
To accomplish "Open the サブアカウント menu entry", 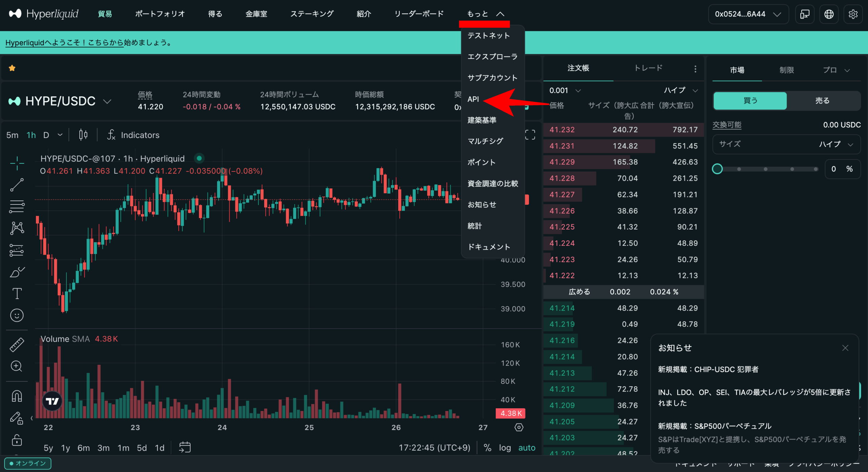I will tap(492, 78).
